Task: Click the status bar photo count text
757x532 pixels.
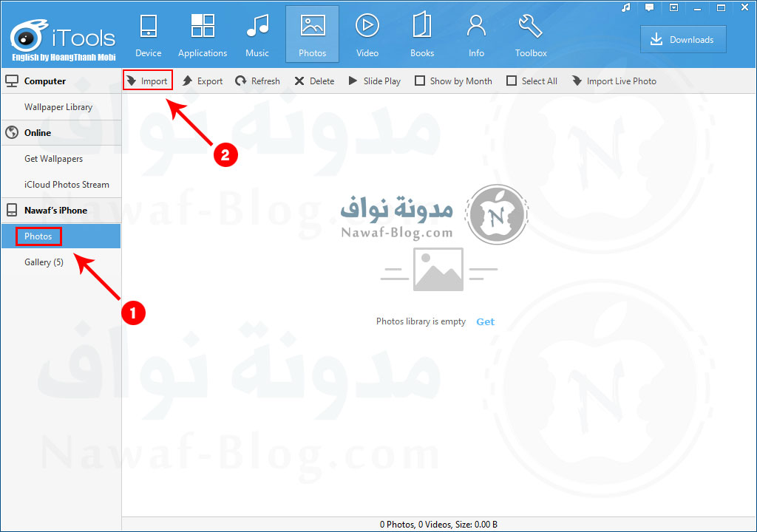Action: click(438, 525)
